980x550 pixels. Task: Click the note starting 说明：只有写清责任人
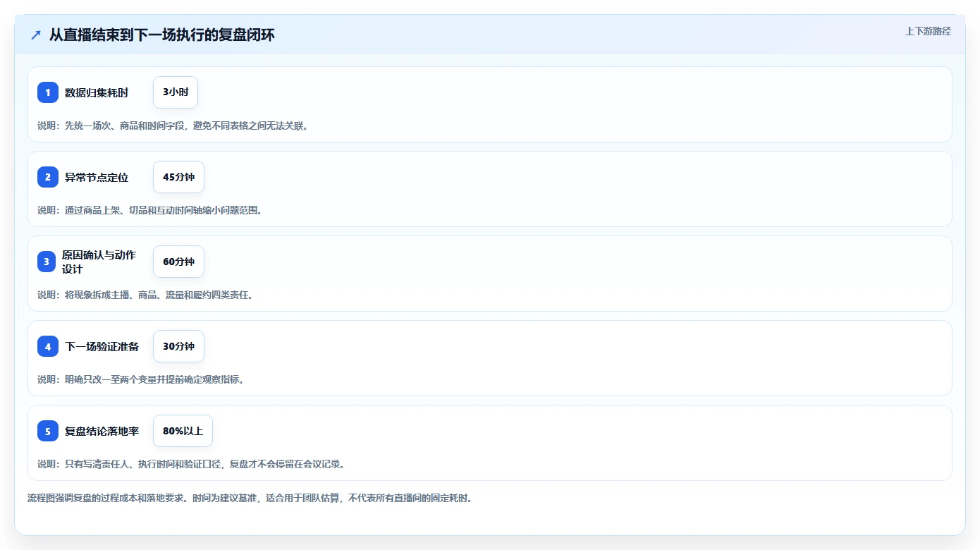click(191, 464)
